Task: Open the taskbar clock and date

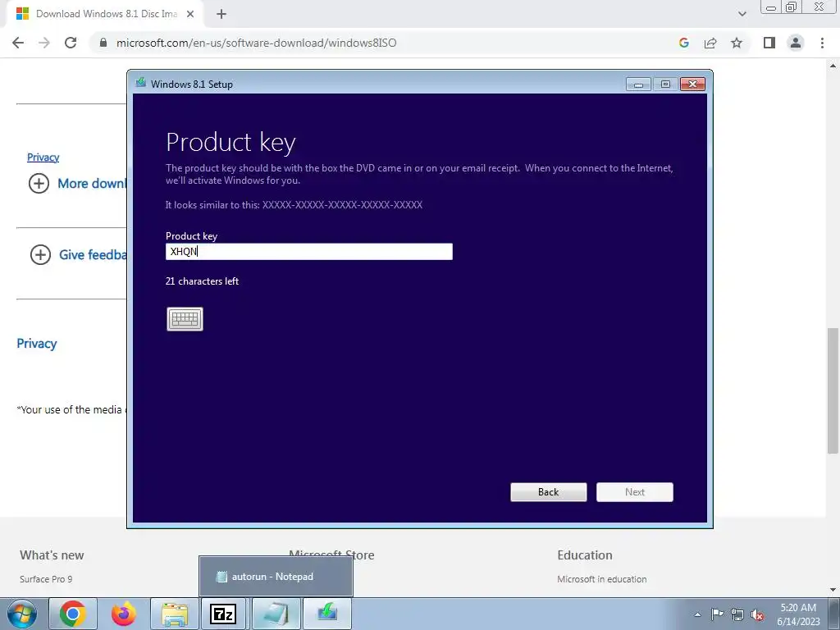Action: pos(798,614)
